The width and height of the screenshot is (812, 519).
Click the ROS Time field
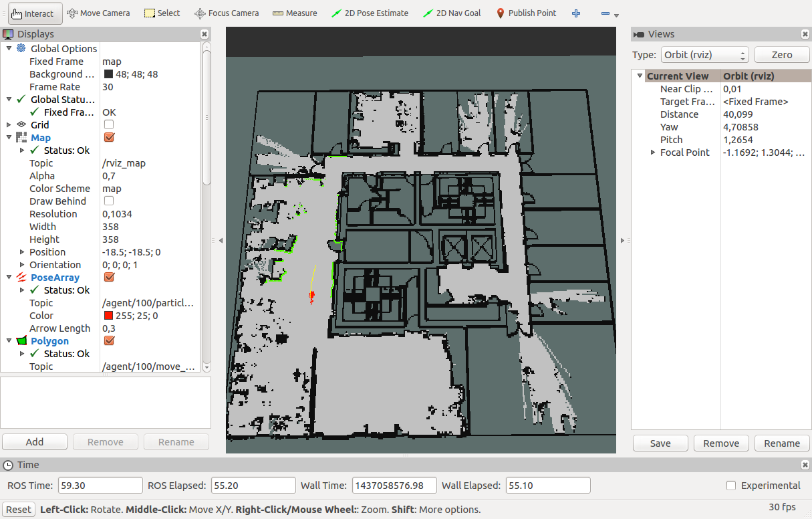point(100,486)
